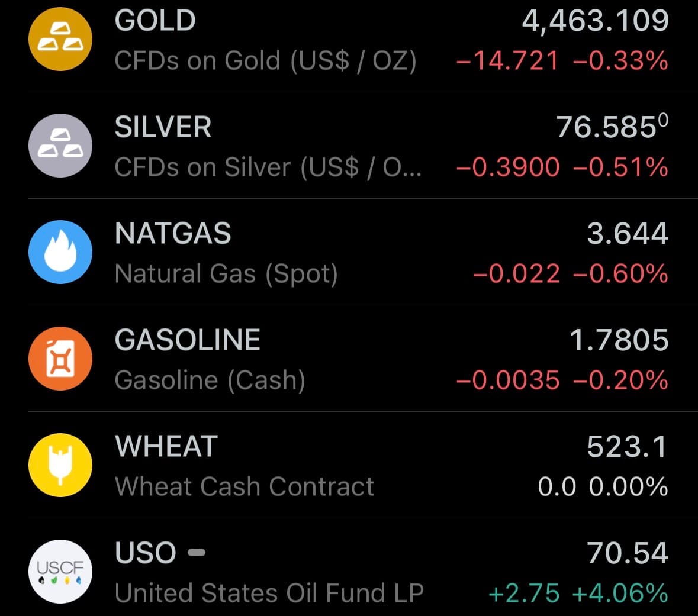This screenshot has height=616, width=698.
Task: Tap gold price 4,463.109
Action: [x=595, y=21]
